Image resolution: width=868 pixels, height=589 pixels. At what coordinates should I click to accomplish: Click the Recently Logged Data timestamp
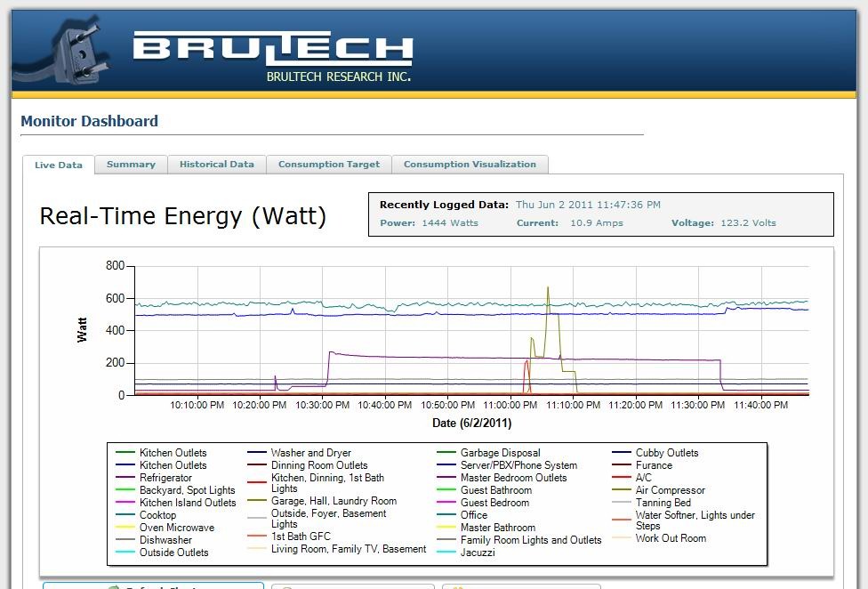pos(588,205)
